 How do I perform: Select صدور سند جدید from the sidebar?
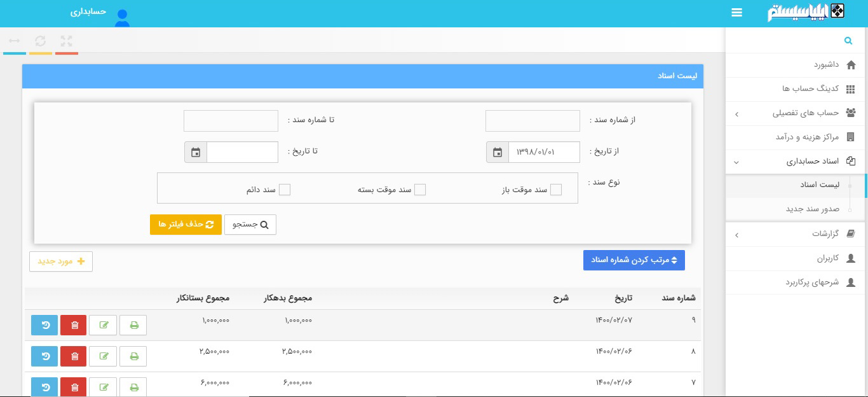(x=820, y=209)
